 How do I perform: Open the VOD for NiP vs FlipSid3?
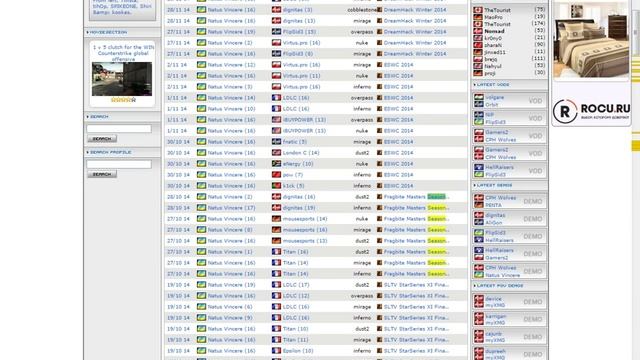[535, 118]
